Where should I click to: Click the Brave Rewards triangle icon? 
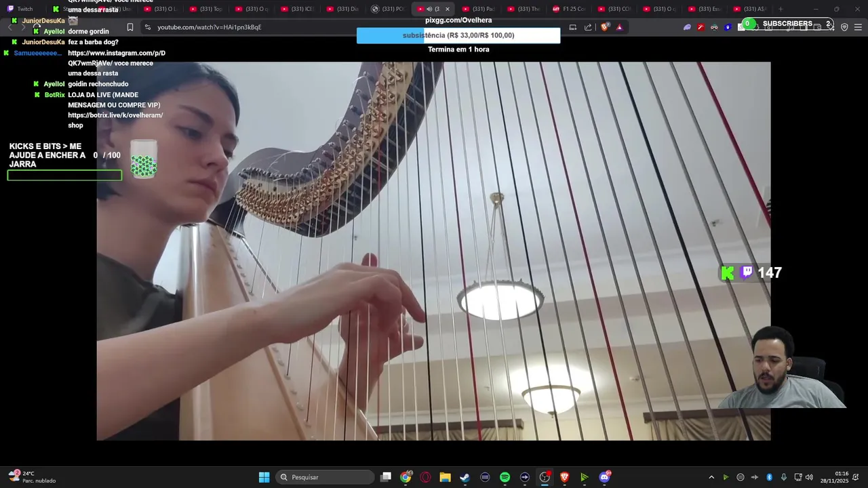619,27
